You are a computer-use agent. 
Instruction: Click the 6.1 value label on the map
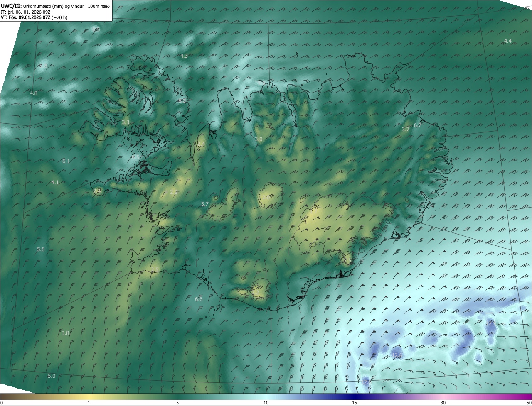[66, 161]
